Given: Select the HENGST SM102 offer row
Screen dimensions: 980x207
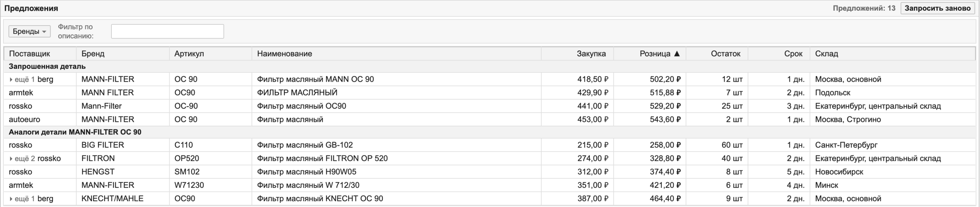Looking at the screenshot, I should tap(490, 172).
